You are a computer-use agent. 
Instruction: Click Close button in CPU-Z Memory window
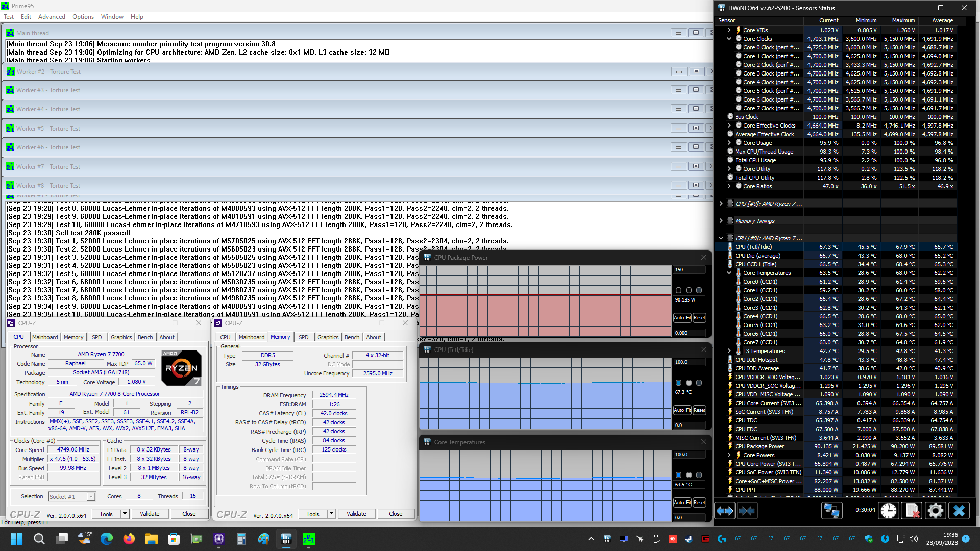[x=396, y=514]
